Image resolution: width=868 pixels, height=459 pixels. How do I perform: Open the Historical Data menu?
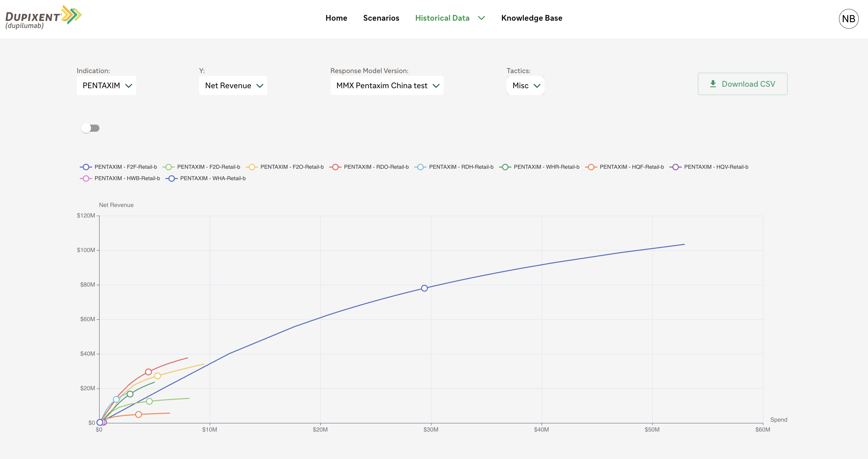tap(442, 18)
